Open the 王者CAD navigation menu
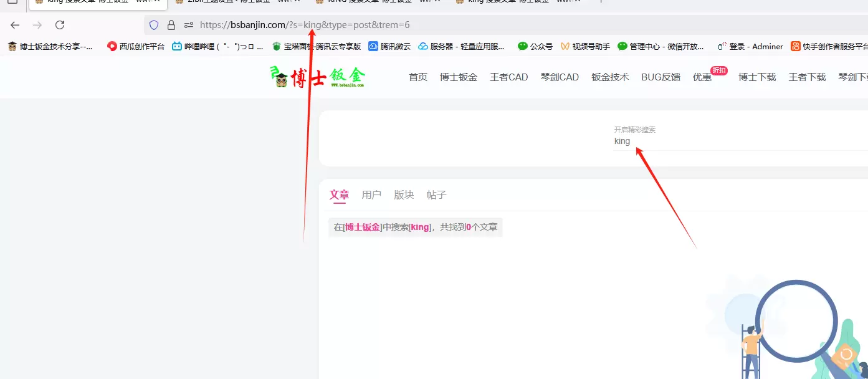Screen dimensions: 868x379 tap(508, 77)
